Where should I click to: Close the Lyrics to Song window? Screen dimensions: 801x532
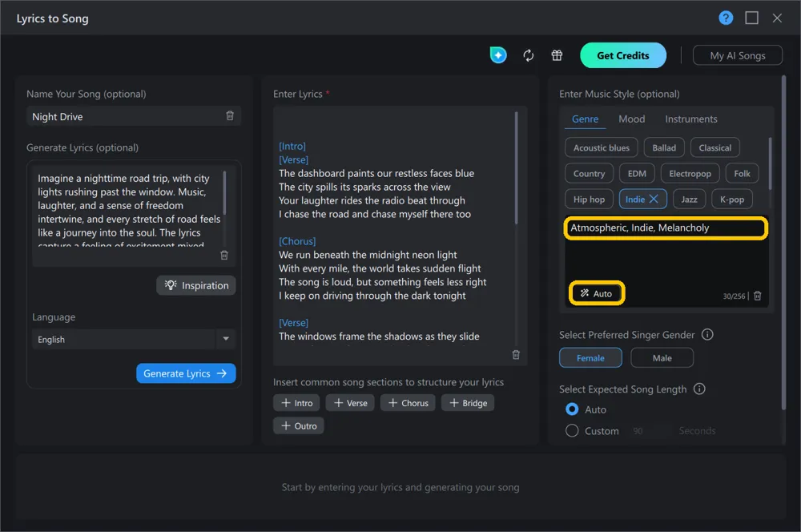tap(777, 18)
